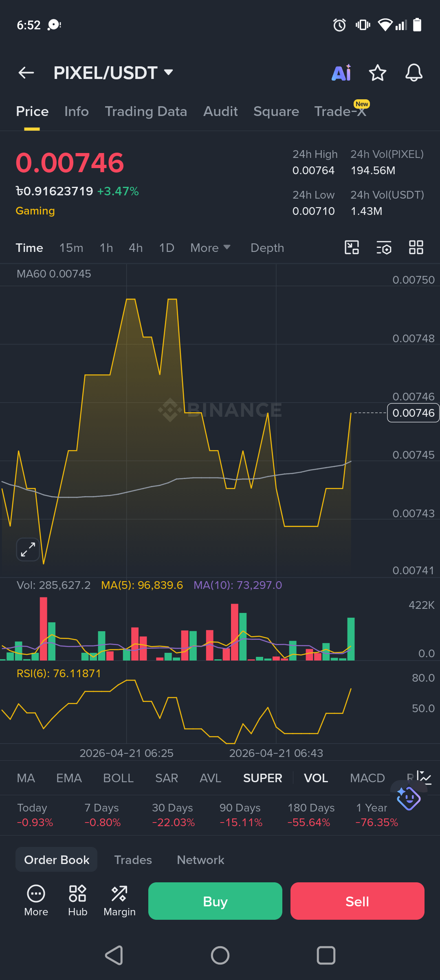Tap the back arrow icon

pyautogui.click(x=26, y=73)
